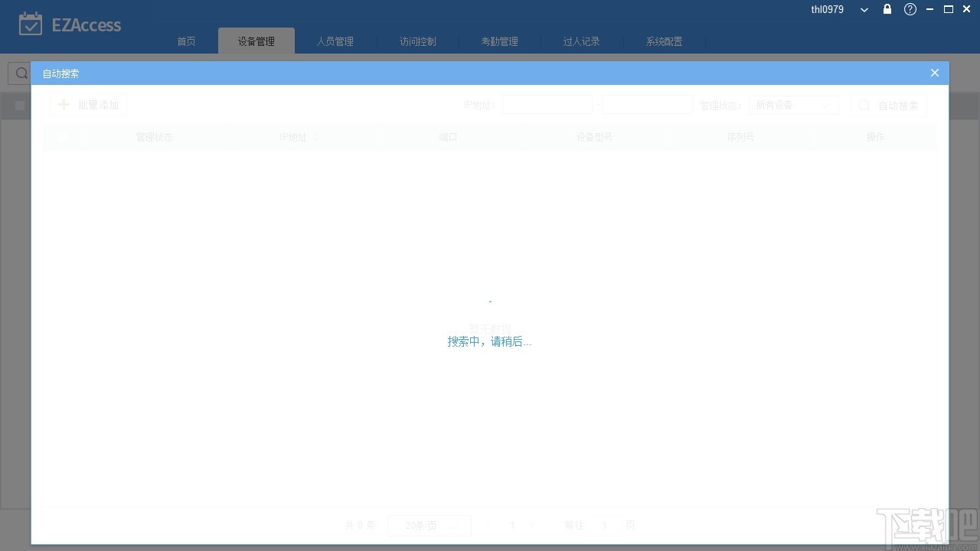Click page number 1 in the pagination bar
Screen dimensions: 980x551
coord(512,526)
